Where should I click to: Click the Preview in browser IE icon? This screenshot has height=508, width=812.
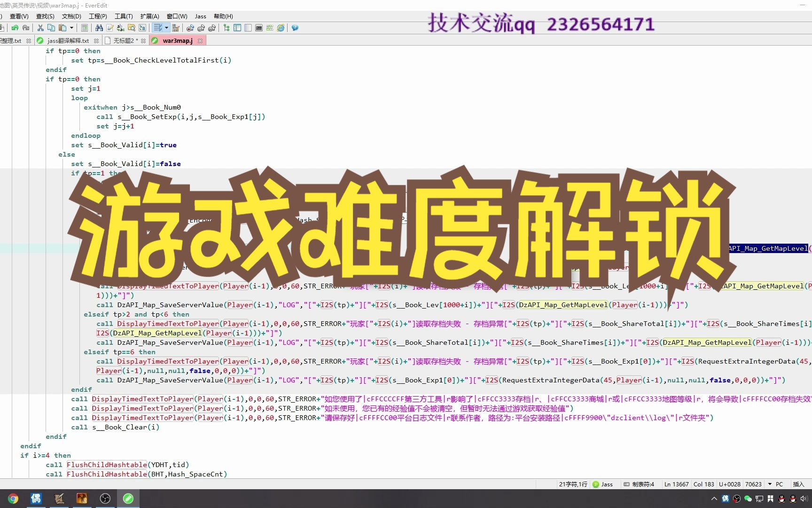[x=281, y=28]
